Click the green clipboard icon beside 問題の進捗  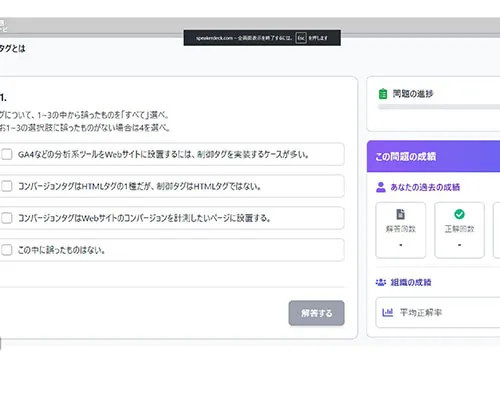coord(383,94)
